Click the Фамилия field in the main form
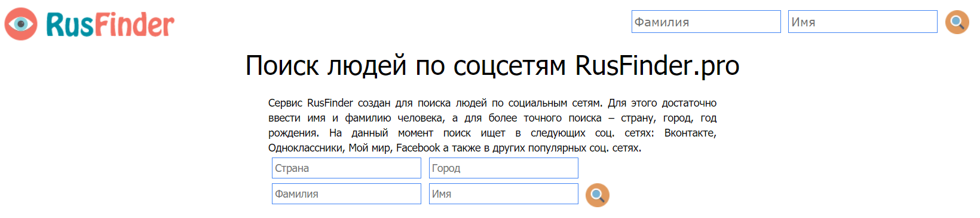 click(x=347, y=194)
